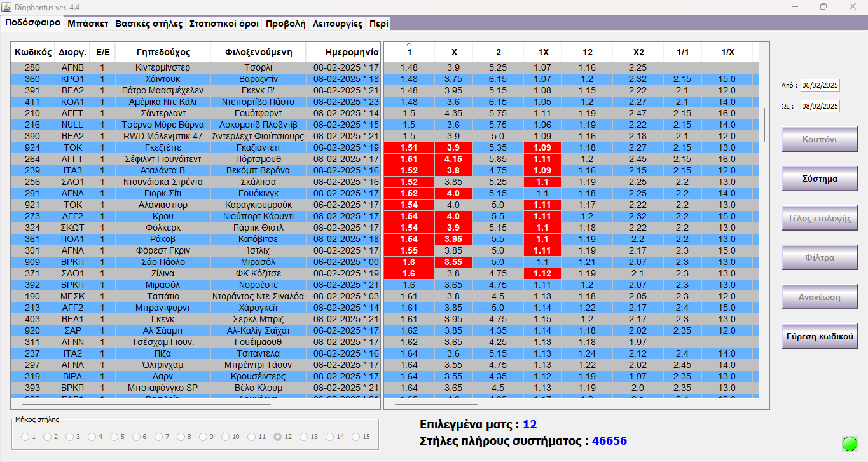Select column length radio button 11
Screen dimensions: 868x462
[x=252, y=437]
